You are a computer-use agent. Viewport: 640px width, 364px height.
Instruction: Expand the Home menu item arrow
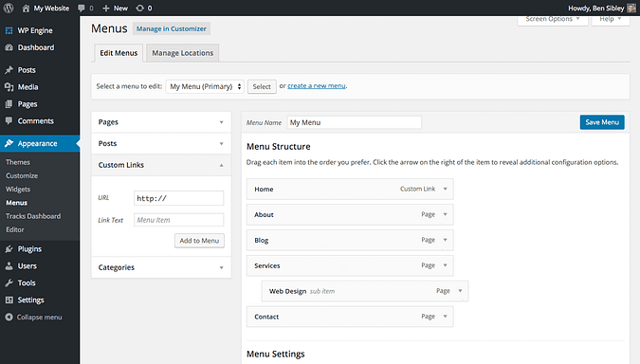coord(446,189)
